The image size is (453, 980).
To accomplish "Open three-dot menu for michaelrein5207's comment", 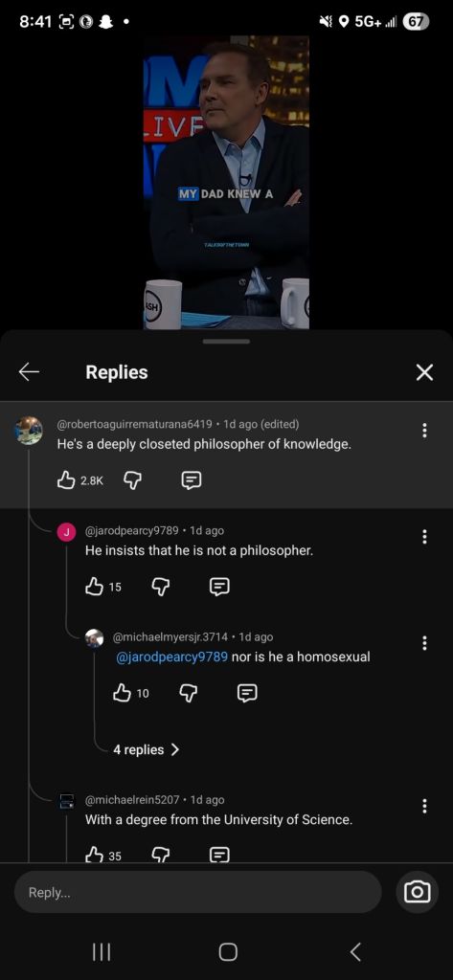I will coord(425,806).
